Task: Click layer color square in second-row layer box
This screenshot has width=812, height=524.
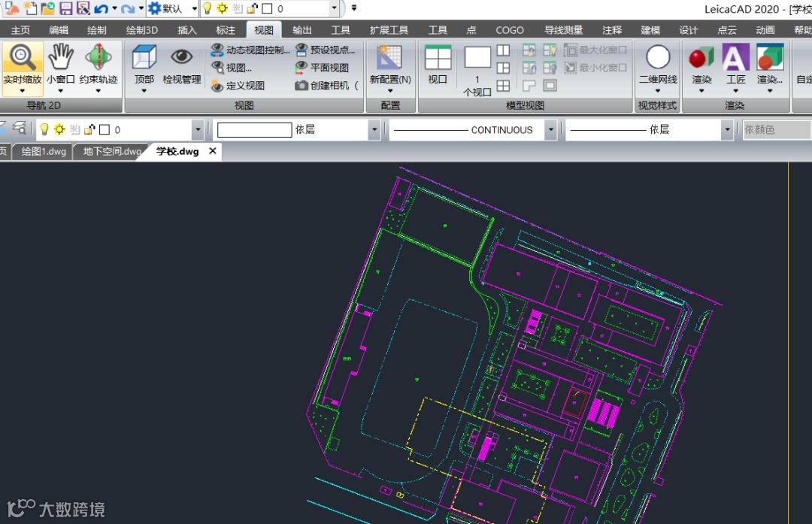Action: coord(105,129)
